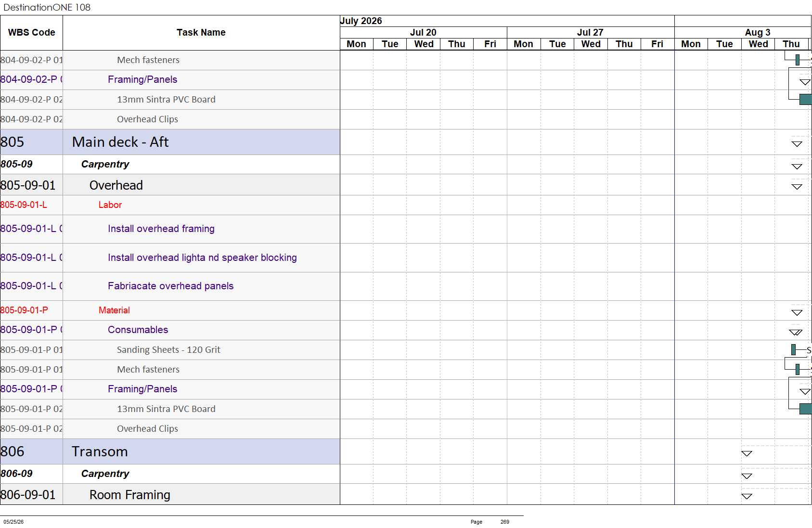Click WBS code 805-09
The height and width of the screenshot is (528, 812).
coord(17,164)
